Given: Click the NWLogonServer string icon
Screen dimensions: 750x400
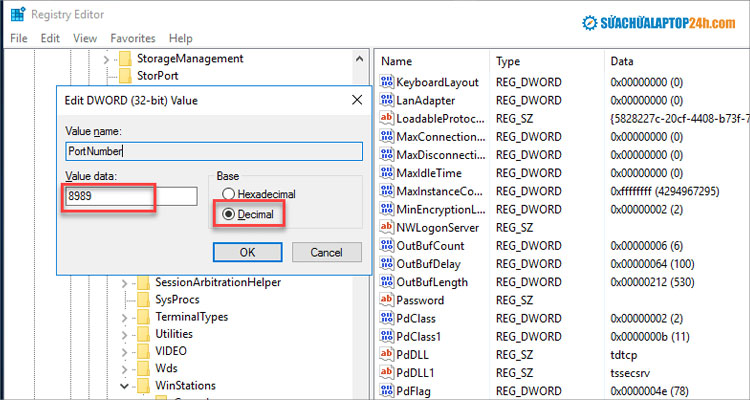Looking at the screenshot, I should point(386,228).
